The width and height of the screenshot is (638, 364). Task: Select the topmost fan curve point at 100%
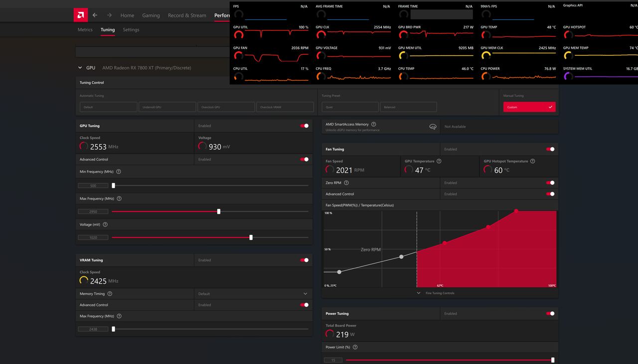tap(516, 211)
